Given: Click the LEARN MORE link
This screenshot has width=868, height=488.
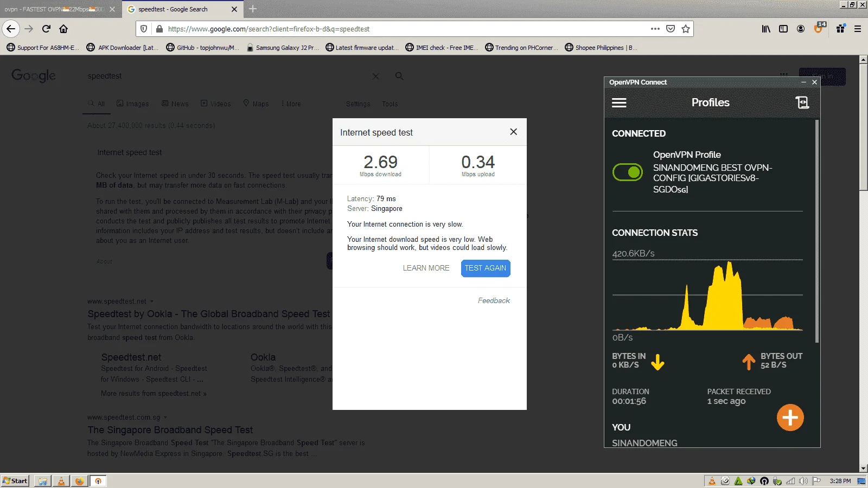Looking at the screenshot, I should click(426, 268).
